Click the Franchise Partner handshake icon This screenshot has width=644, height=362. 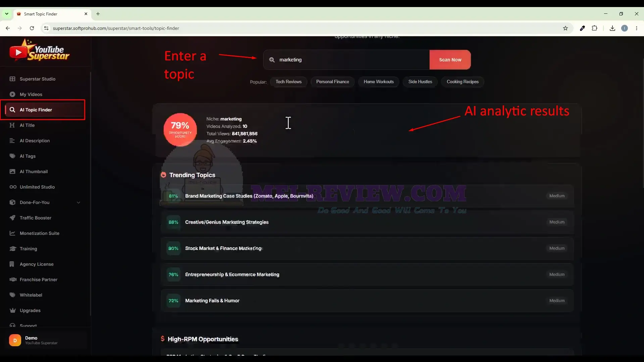click(x=13, y=279)
